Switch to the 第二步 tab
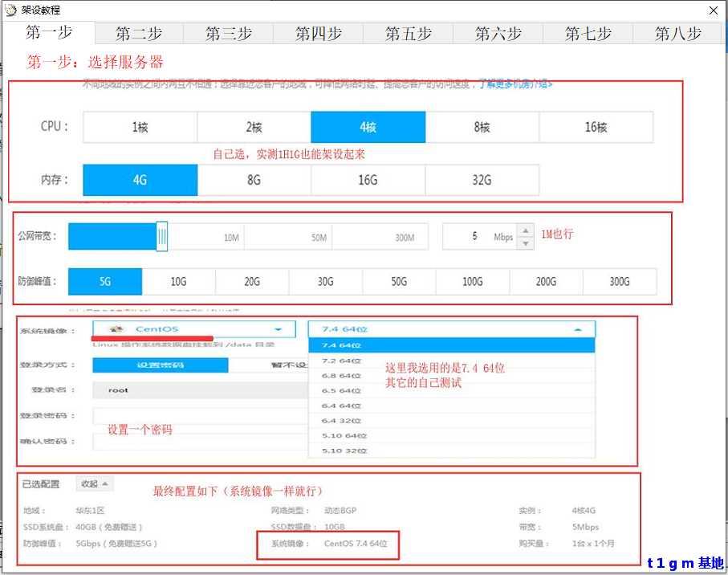This screenshot has height=575, width=728. tap(139, 33)
